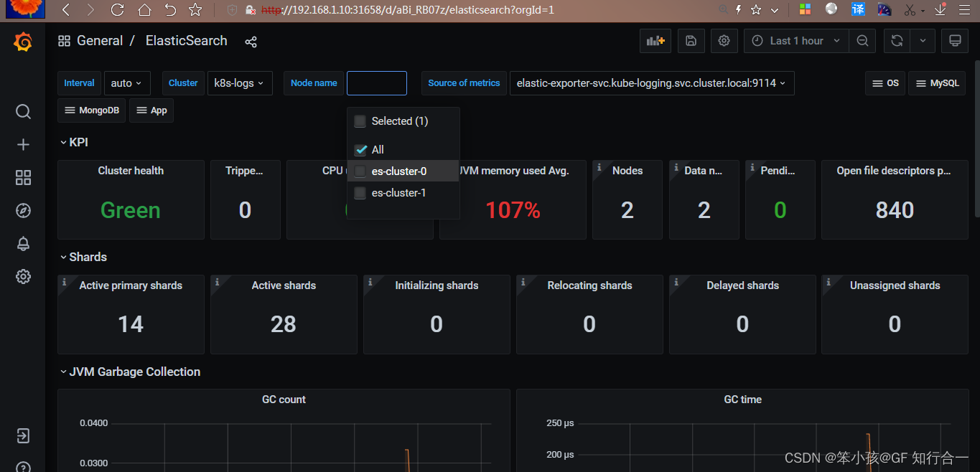The width and height of the screenshot is (980, 472).
Task: Open the Configuration gear in sidebar
Action: (23, 277)
